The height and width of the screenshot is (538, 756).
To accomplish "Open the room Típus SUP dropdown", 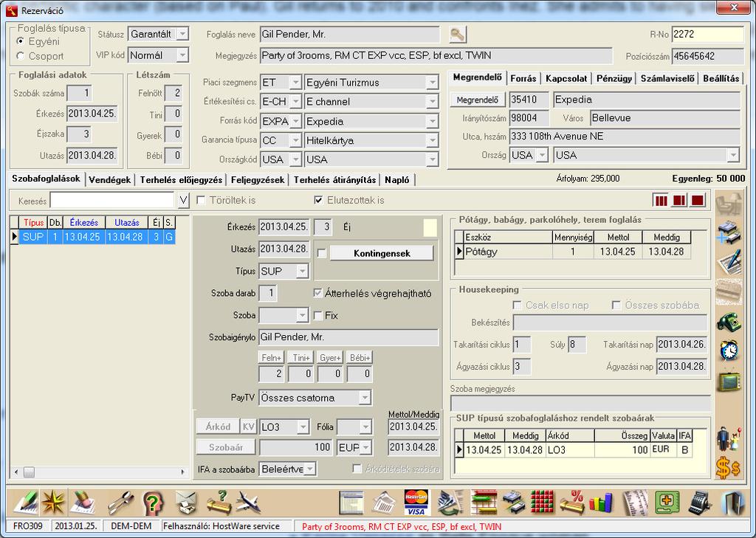I will tap(302, 272).
